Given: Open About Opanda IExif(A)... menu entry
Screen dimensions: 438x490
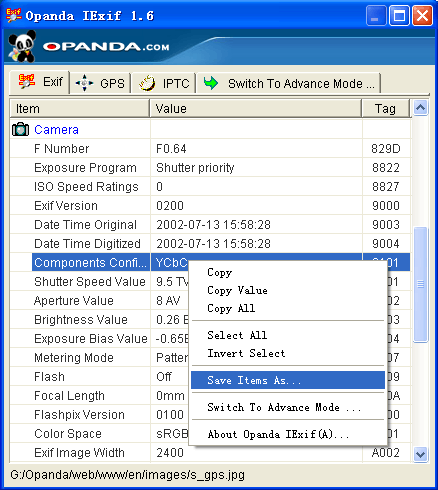Looking at the screenshot, I should [288, 434].
